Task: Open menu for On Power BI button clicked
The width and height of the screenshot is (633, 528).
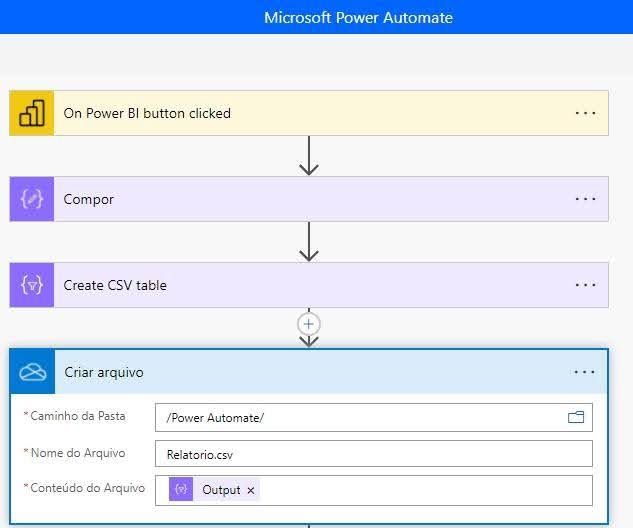Action: (x=585, y=113)
